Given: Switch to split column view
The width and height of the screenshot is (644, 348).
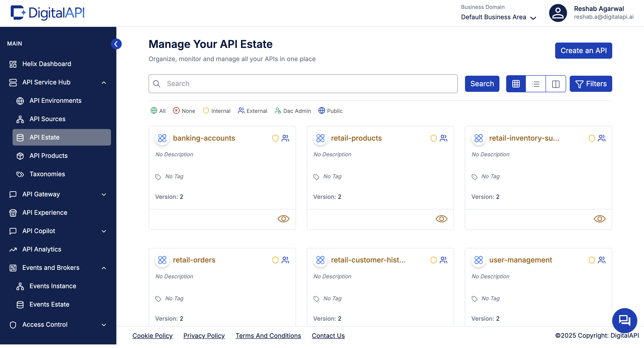Looking at the screenshot, I should click(555, 84).
